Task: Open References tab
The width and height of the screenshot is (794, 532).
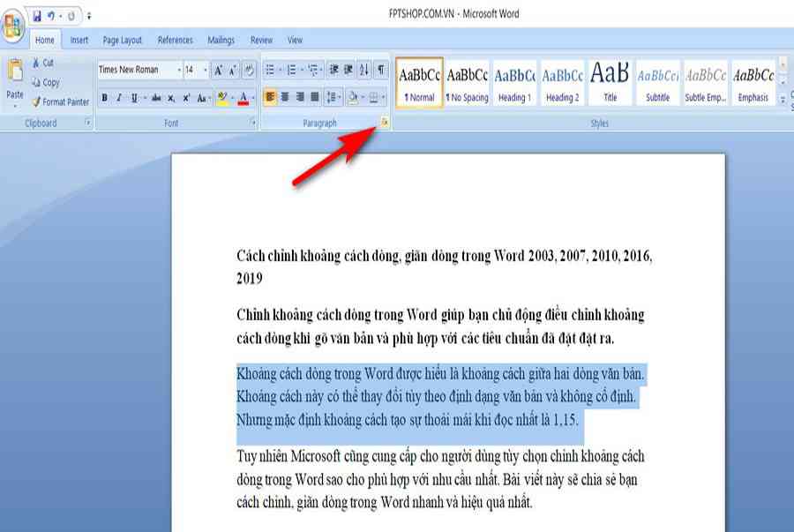Action: 176,40
